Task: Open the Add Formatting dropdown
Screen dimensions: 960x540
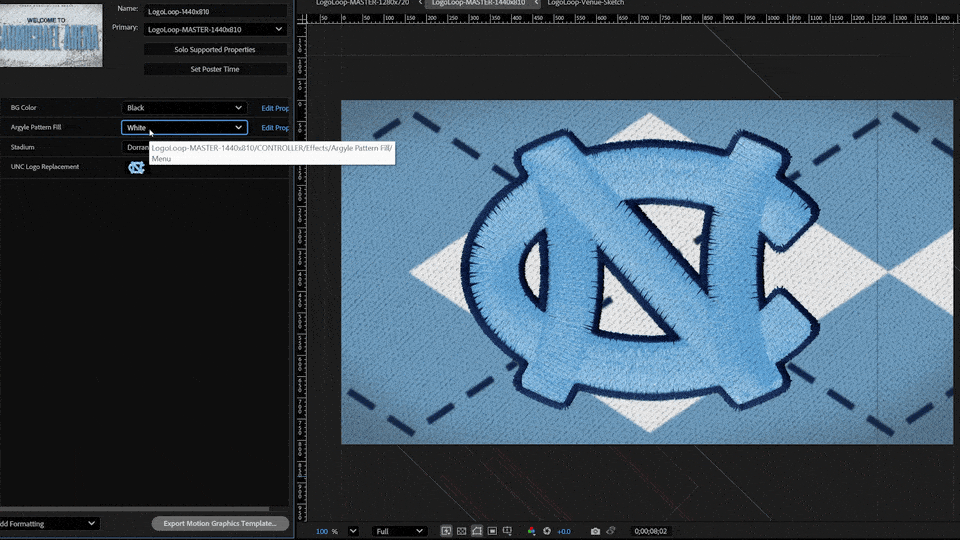Action: 48,523
